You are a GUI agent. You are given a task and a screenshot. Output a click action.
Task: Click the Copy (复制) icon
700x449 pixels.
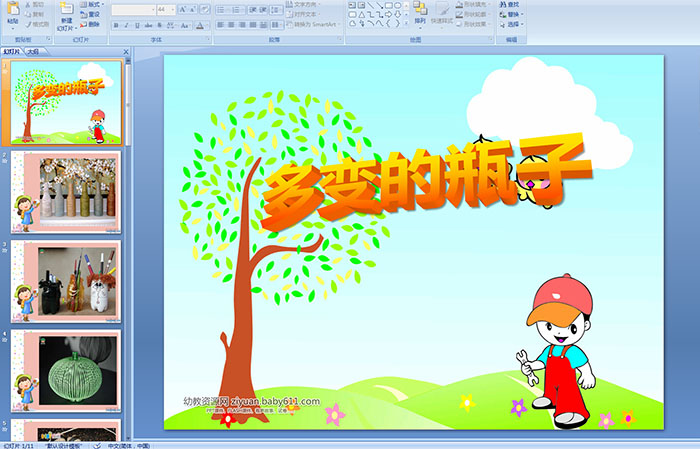[x=28, y=14]
